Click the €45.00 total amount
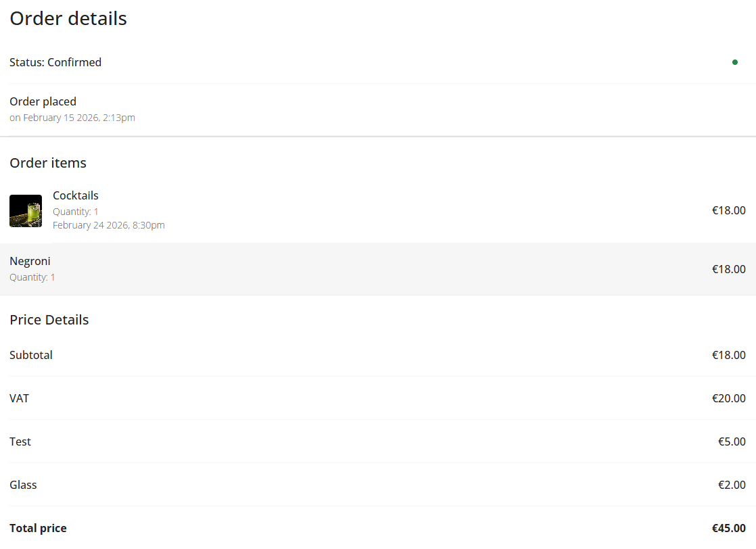 (728, 528)
